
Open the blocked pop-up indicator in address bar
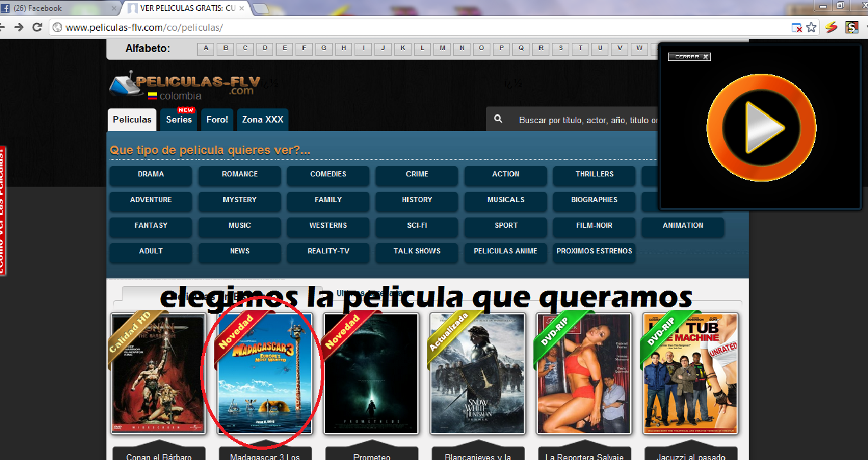(x=796, y=28)
